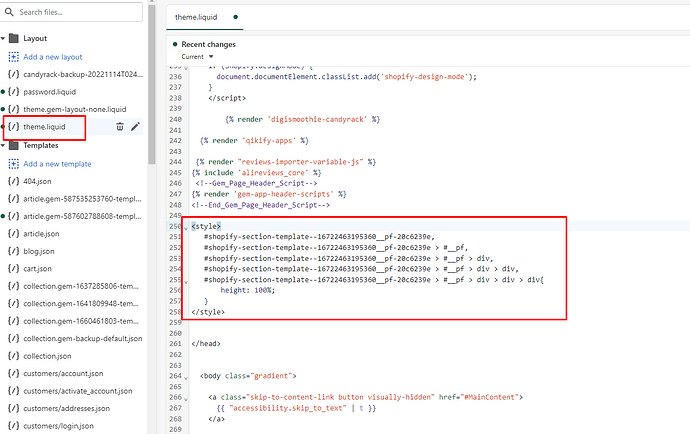Screen dimensions: 690x434
Task: Click the search magnifier icon
Action: coord(9,12)
